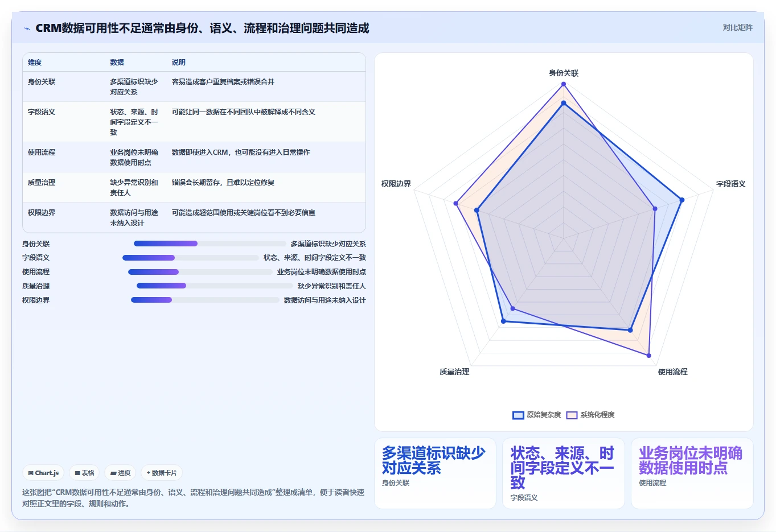Click cell 数据即使进入CRM，也可能没有进入日常操作
The width and height of the screenshot is (776, 532).
click(241, 152)
